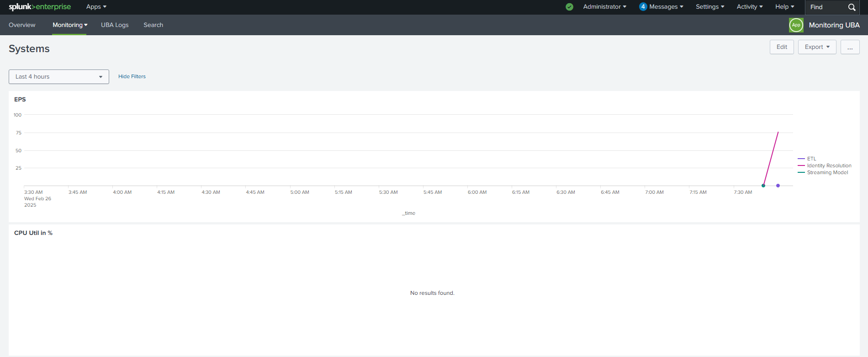Click the green health status checkmark icon

(x=569, y=7)
